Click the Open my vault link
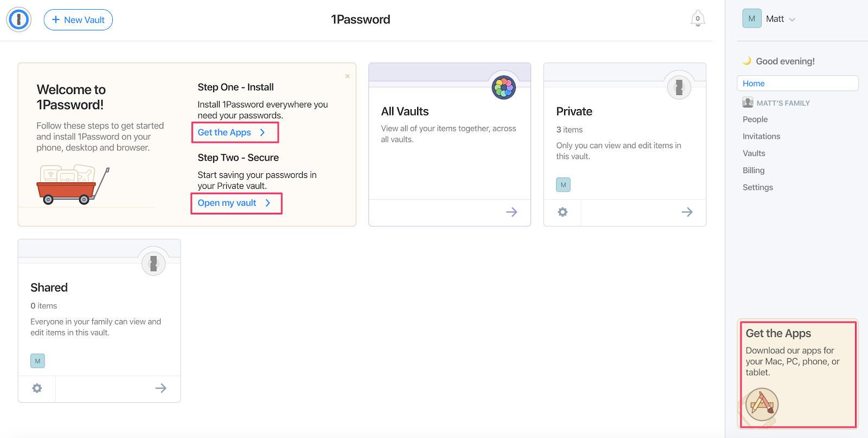The width and height of the screenshot is (868, 438). [234, 203]
